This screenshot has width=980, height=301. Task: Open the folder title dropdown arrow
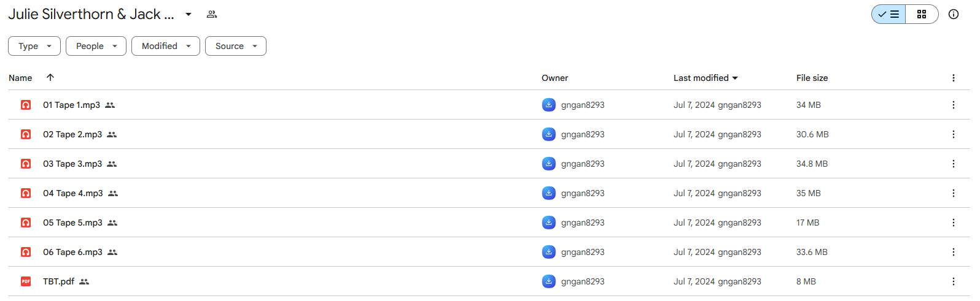click(x=189, y=14)
